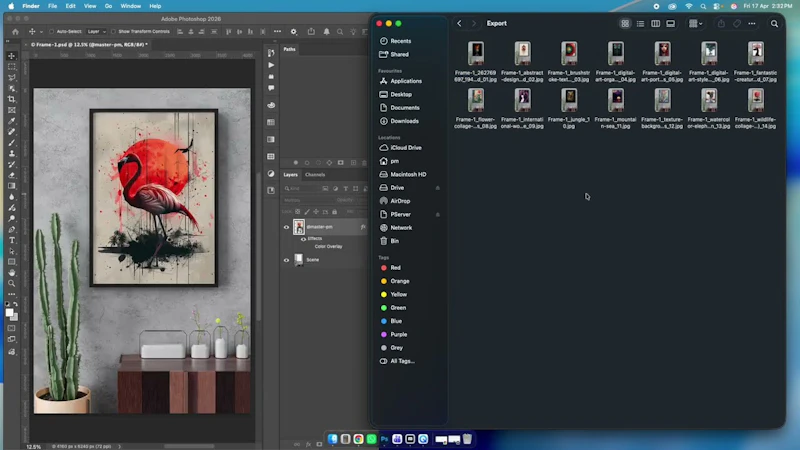Open View menu in menu bar
Viewport: 800px width, 450px height.
(x=90, y=6)
